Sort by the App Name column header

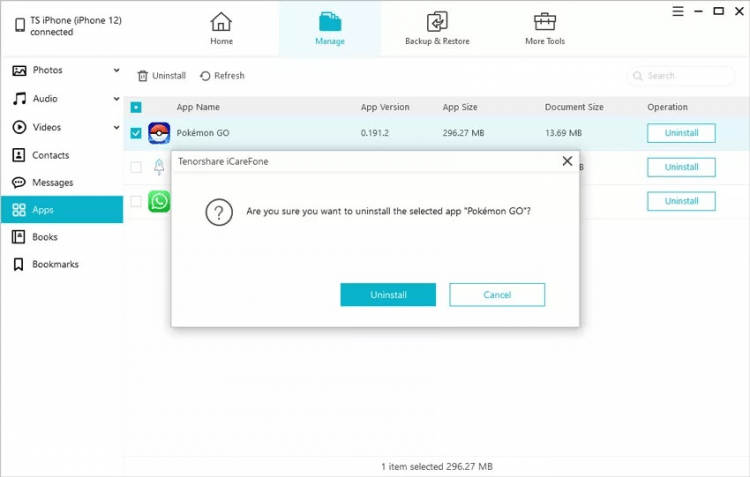pos(198,107)
